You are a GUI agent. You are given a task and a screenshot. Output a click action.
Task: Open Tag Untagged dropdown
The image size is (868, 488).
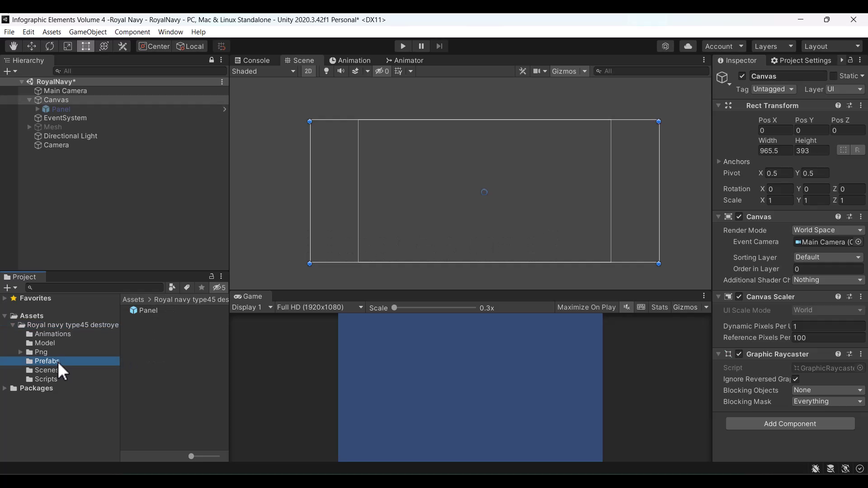coord(774,89)
